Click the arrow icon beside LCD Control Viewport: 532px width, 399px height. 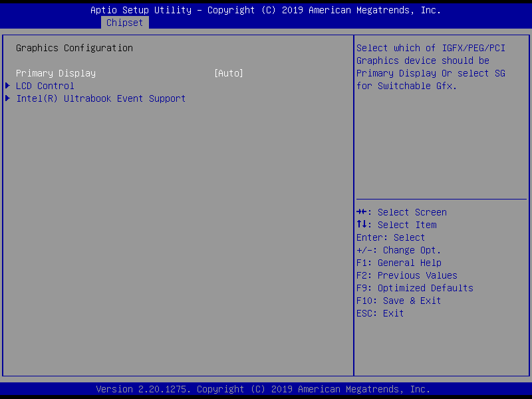[8, 86]
